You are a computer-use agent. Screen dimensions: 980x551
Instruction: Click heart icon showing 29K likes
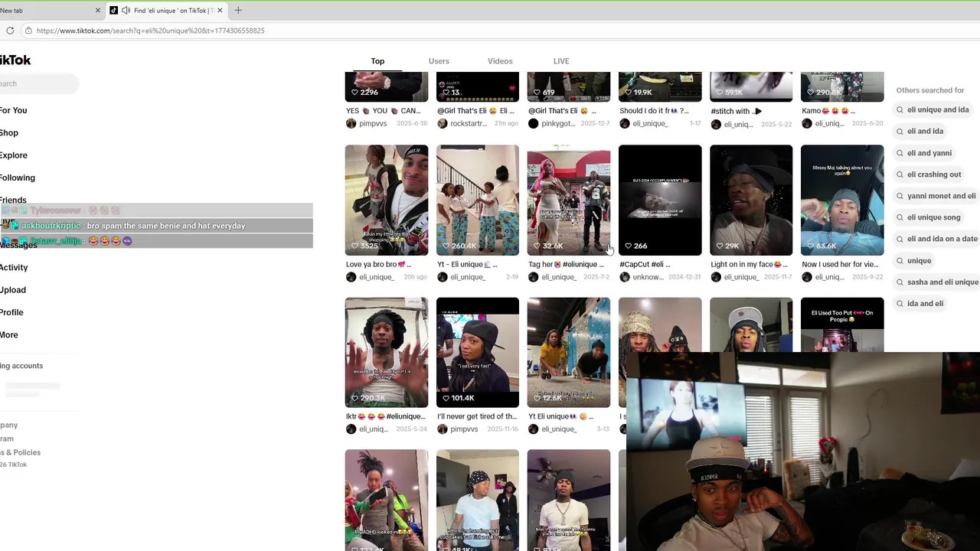click(719, 246)
